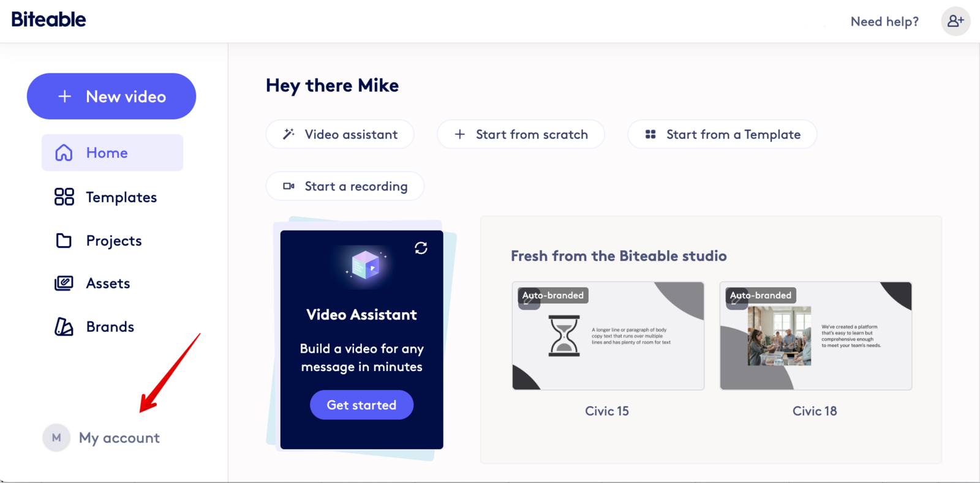The height and width of the screenshot is (483, 980).
Task: Open Projects in the sidebar
Action: 98,241
